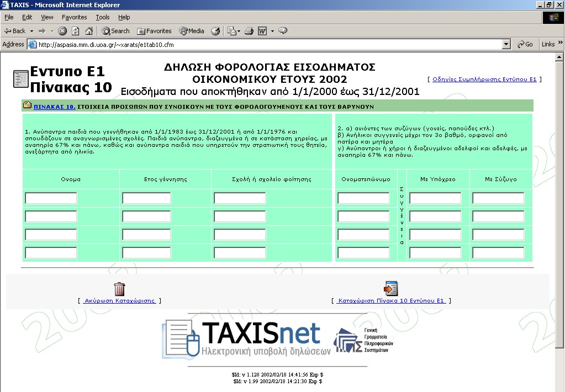Open the Οδηγίες Συμπλήρωσης Εντύπου Ε1 link

[484, 80]
